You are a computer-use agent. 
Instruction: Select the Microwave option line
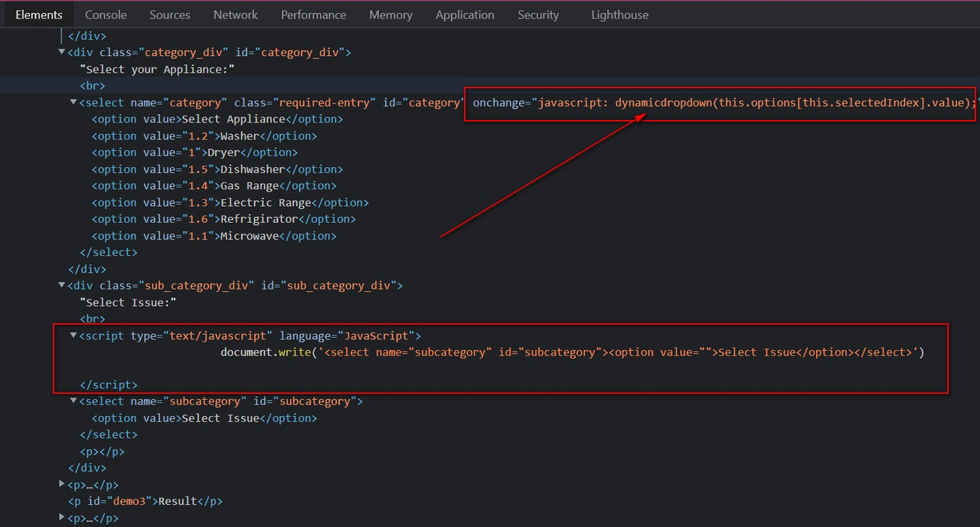click(214, 236)
